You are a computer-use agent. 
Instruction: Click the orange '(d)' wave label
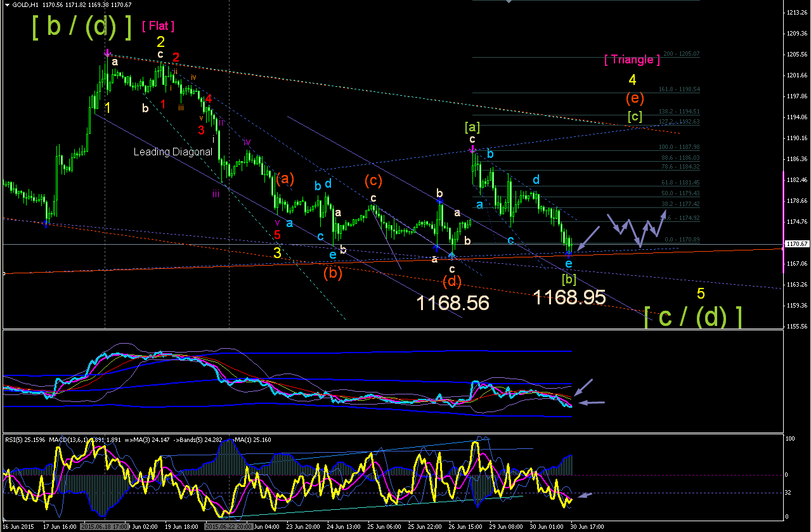[451, 281]
